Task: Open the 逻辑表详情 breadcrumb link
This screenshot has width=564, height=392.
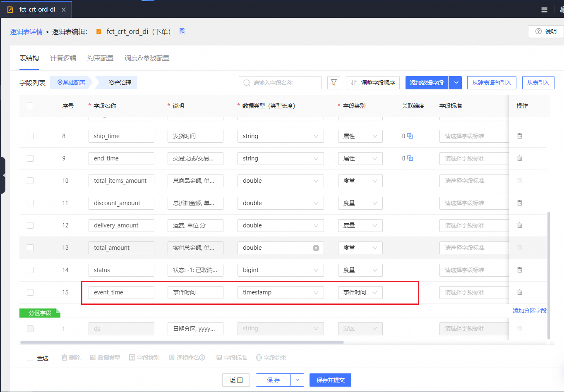Action: [x=26, y=31]
